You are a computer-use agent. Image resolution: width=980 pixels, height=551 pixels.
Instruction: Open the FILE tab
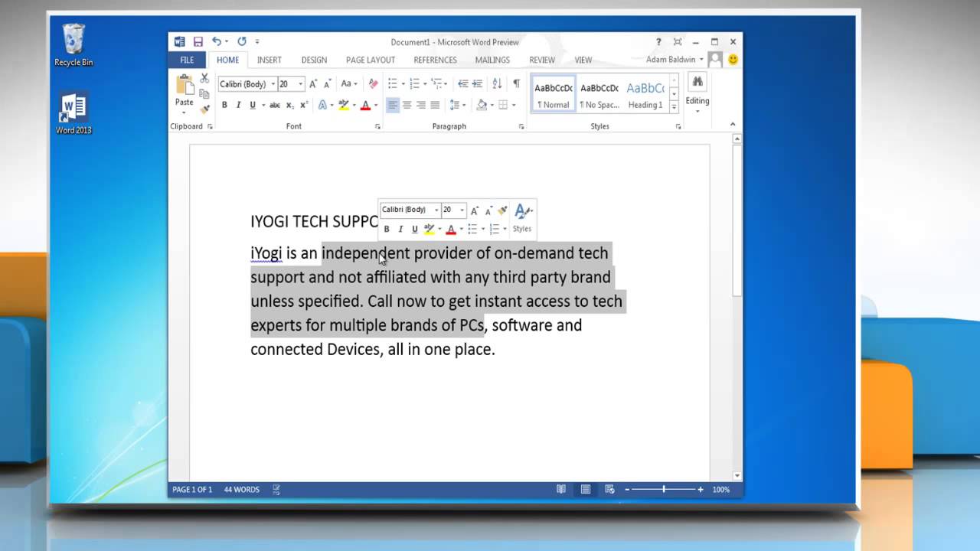pyautogui.click(x=187, y=60)
